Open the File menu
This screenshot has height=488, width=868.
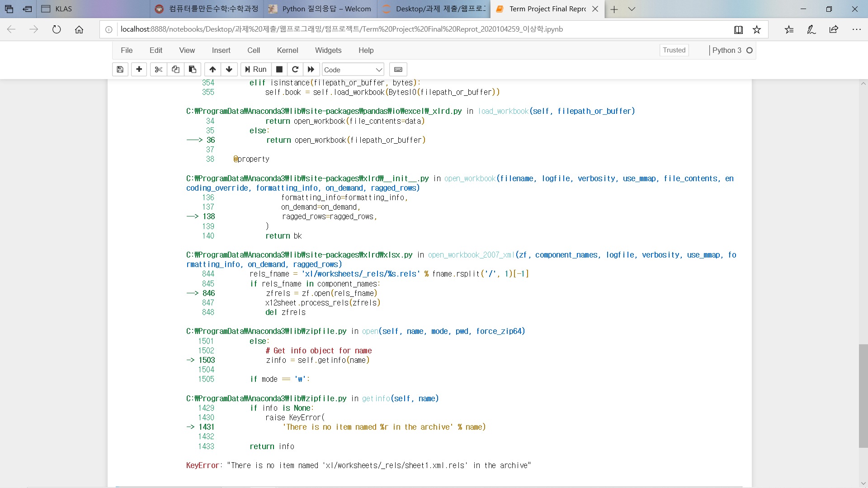pyautogui.click(x=127, y=50)
